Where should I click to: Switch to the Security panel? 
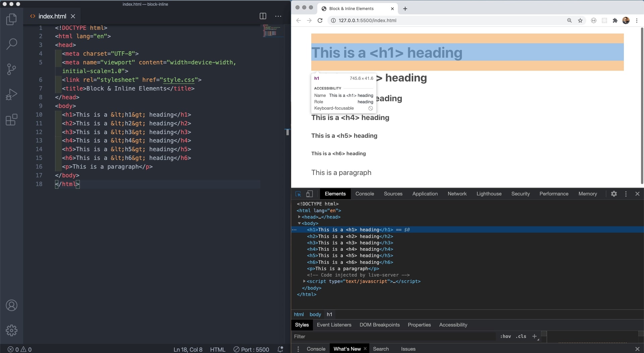(x=520, y=194)
